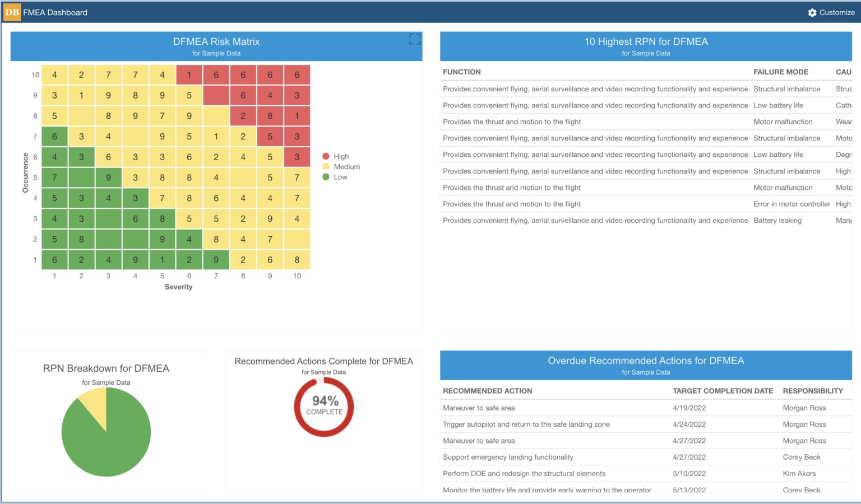This screenshot has height=504, width=861.
Task: Click the FMEA Dashboard title text
Action: tap(54, 12)
